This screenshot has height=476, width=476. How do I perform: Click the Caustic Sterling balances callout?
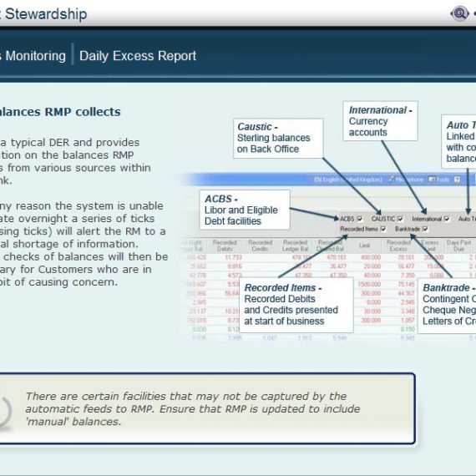(278, 139)
